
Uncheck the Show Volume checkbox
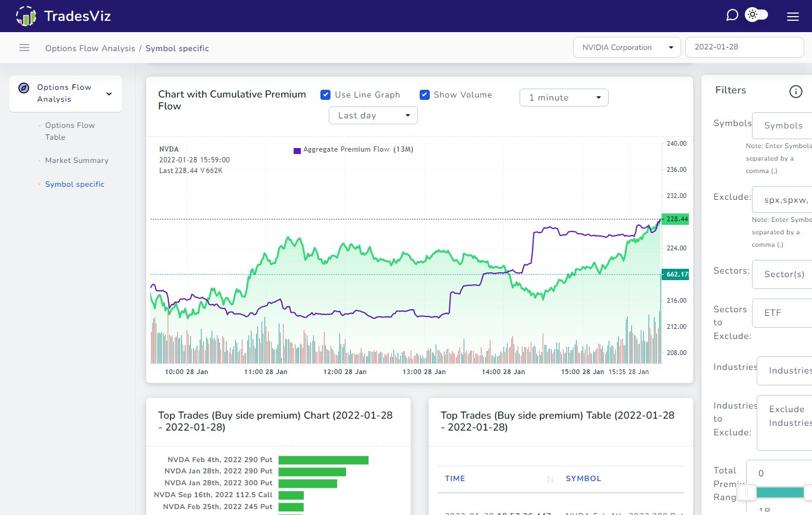[424, 95]
